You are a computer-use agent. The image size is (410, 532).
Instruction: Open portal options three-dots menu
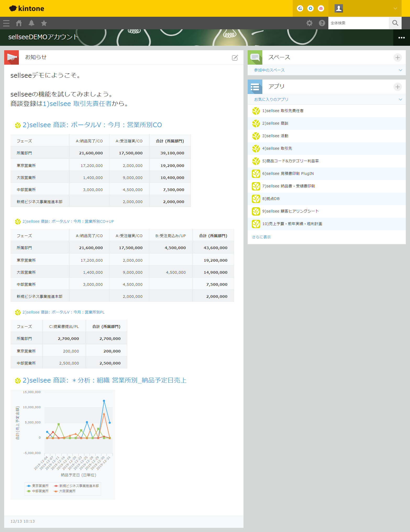click(402, 38)
